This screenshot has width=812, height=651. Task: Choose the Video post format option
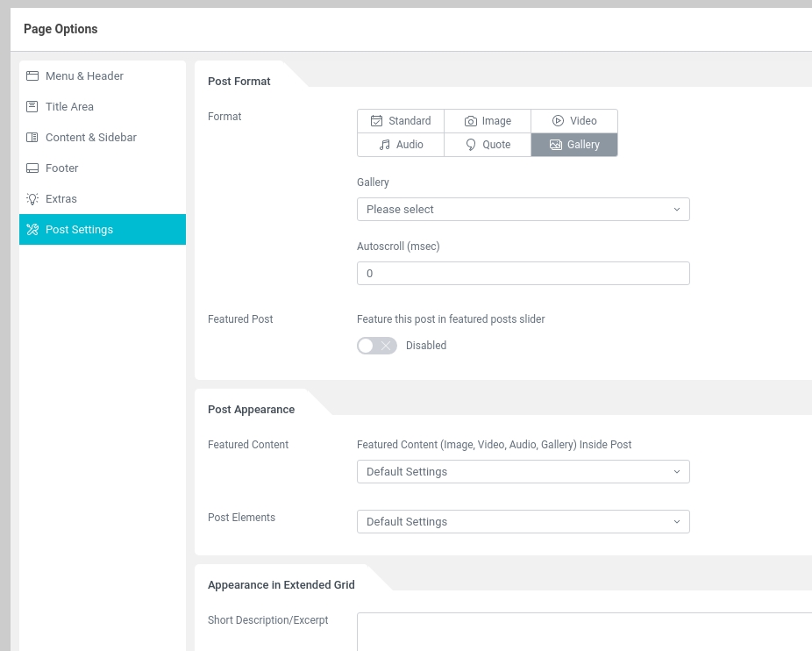click(574, 121)
